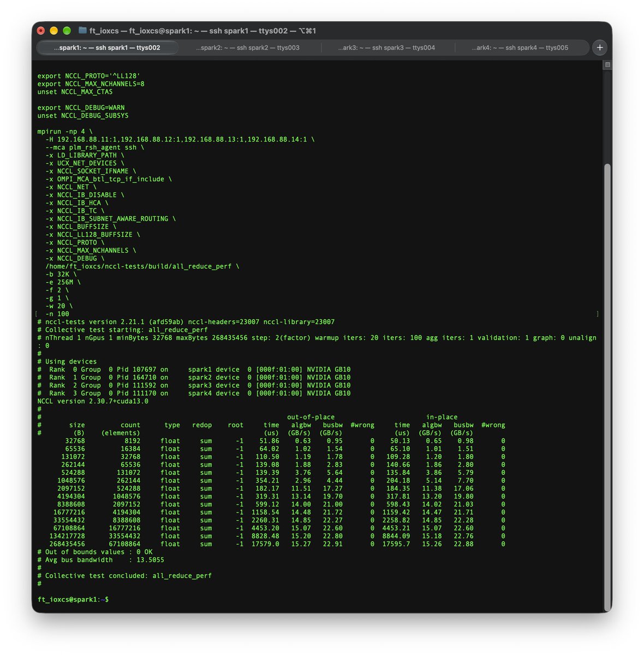The image size is (644, 655).
Task: Click the -x UCX_NET_DEVICES line
Action: pyautogui.click(x=85, y=163)
